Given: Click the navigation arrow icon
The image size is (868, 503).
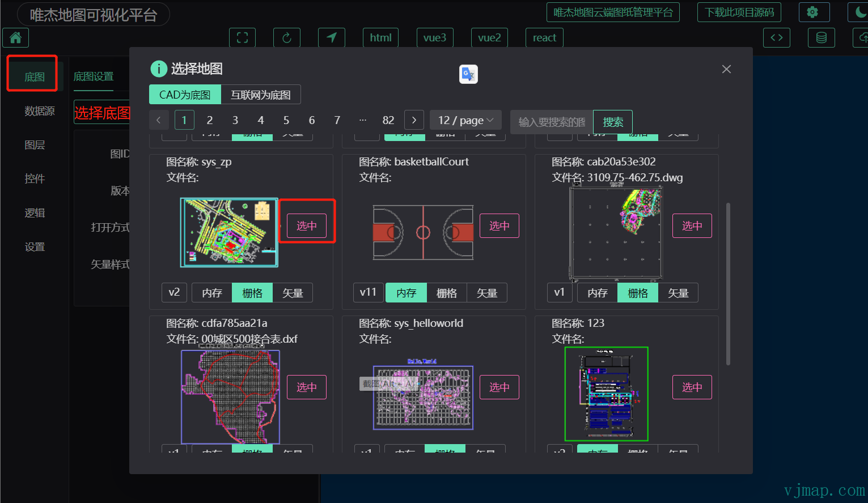Looking at the screenshot, I should [332, 38].
